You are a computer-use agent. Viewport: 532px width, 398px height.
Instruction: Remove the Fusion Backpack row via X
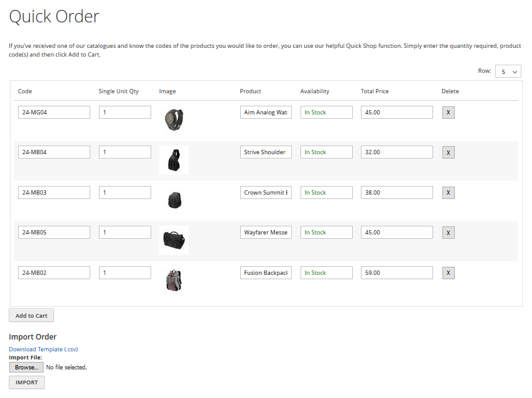coord(448,273)
